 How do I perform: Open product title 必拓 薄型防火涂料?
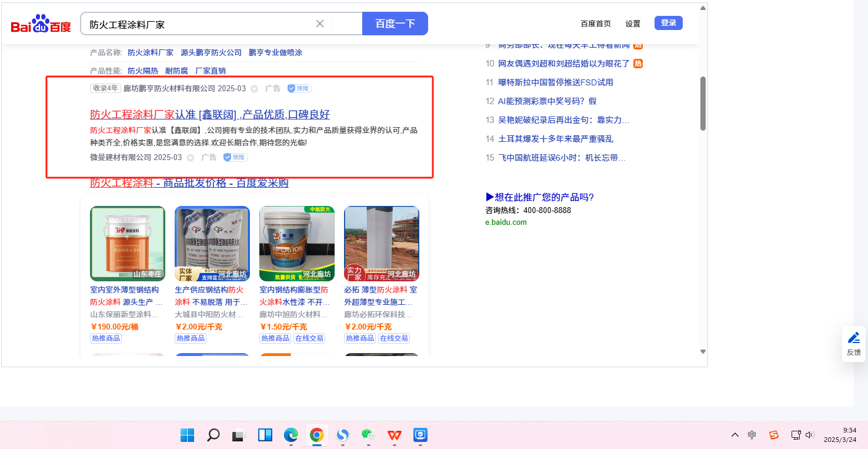[380, 296]
